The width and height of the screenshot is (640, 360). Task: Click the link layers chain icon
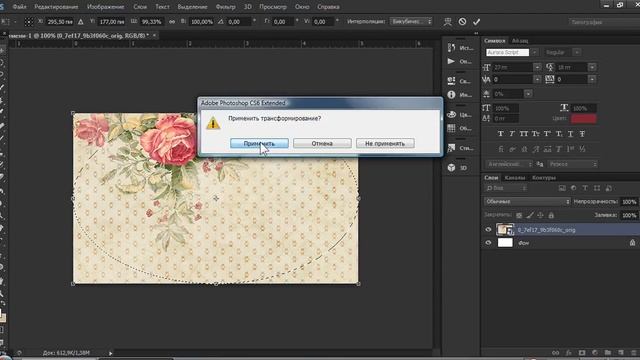pos(556,353)
